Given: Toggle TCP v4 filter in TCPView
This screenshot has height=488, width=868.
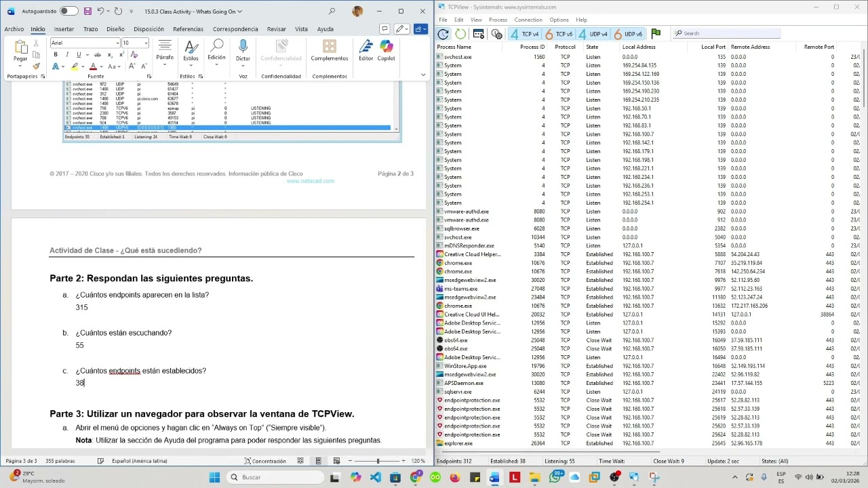Looking at the screenshot, I should click(524, 34).
